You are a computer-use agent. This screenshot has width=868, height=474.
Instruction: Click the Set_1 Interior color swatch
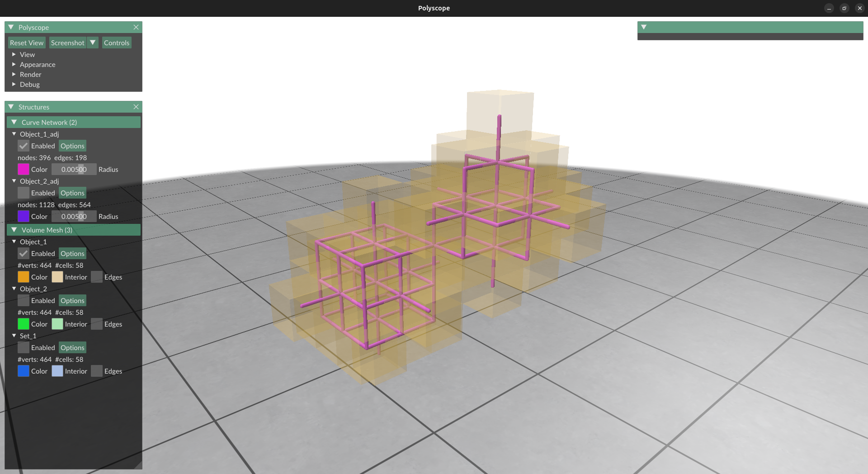[x=57, y=371]
